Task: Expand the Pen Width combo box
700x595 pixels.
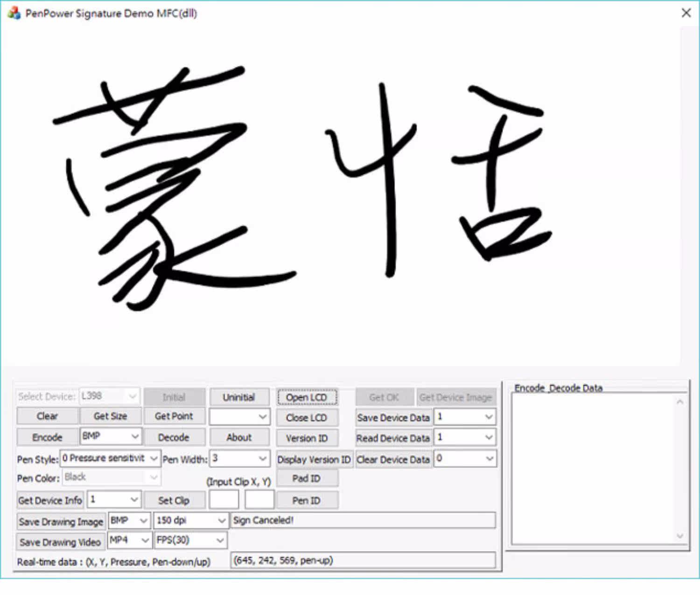Action: 239,459
